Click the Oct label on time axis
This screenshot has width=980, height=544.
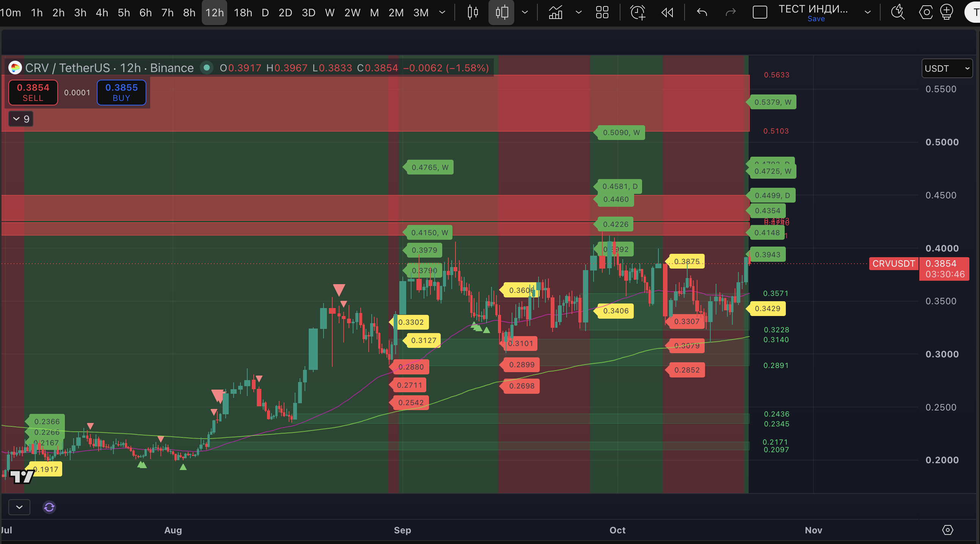coord(617,530)
